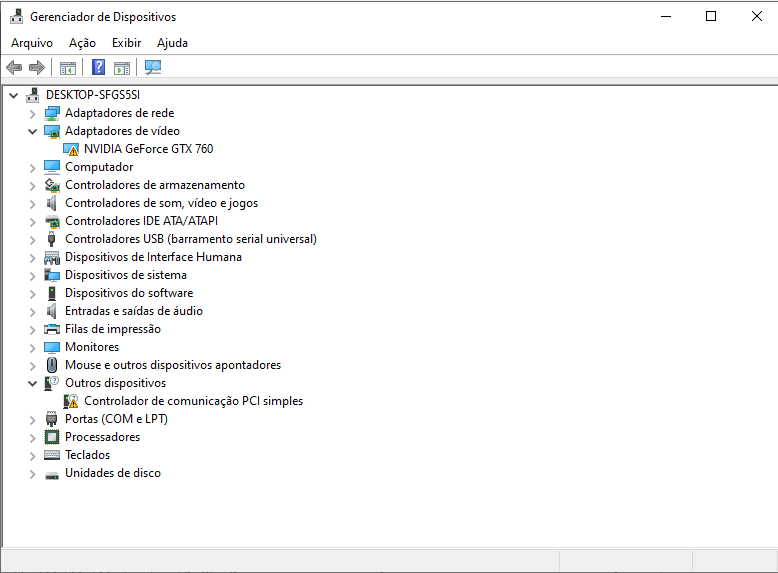The image size is (778, 573).
Task: Click the Mouse e outros dispositivos icon
Action: click(x=52, y=365)
